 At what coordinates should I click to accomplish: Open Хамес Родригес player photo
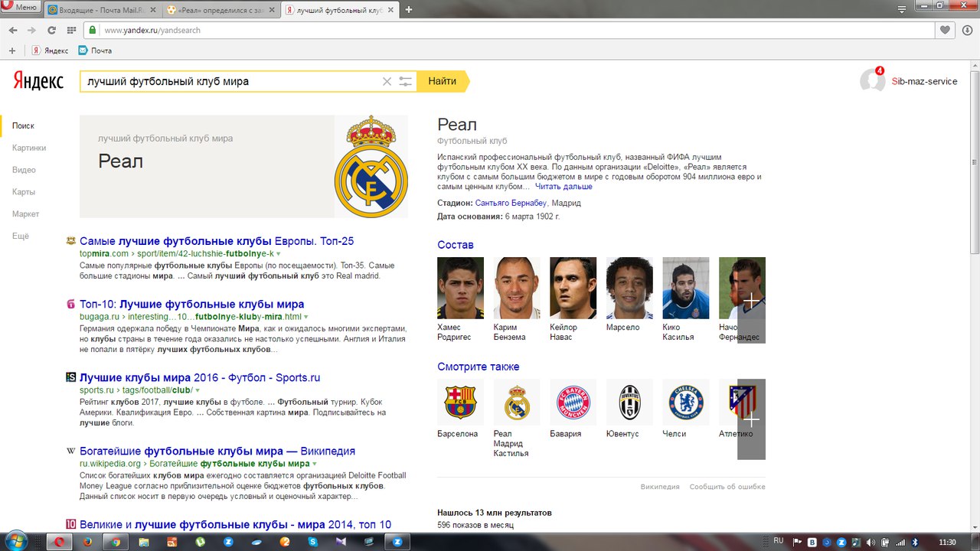(460, 288)
